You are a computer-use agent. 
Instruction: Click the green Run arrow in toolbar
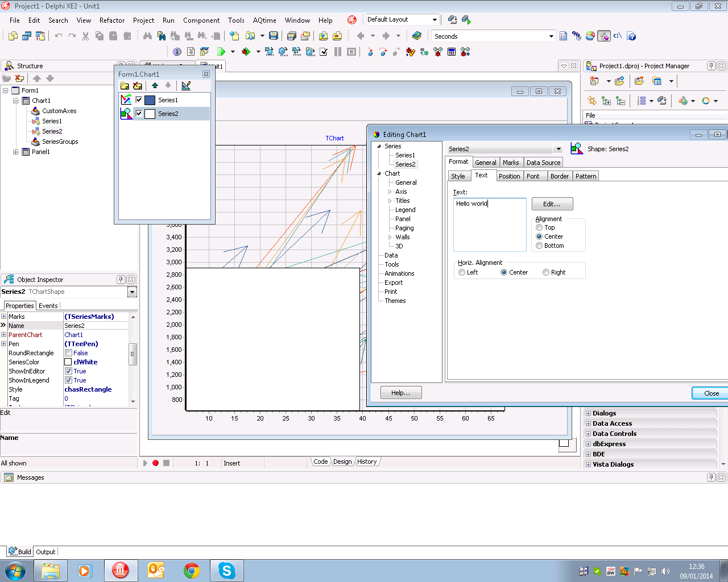pyautogui.click(x=221, y=52)
